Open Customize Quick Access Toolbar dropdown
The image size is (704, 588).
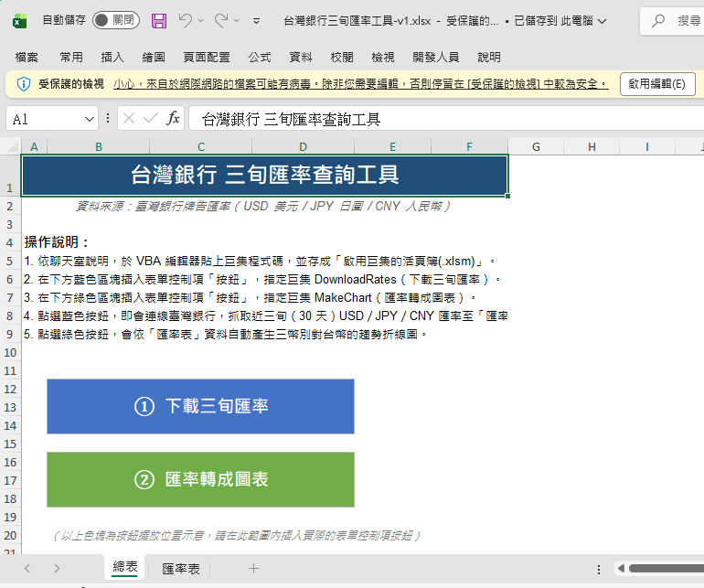pyautogui.click(x=256, y=21)
